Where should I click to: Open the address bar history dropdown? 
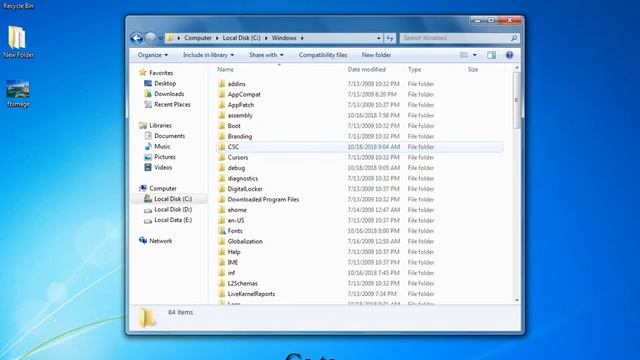(x=379, y=38)
